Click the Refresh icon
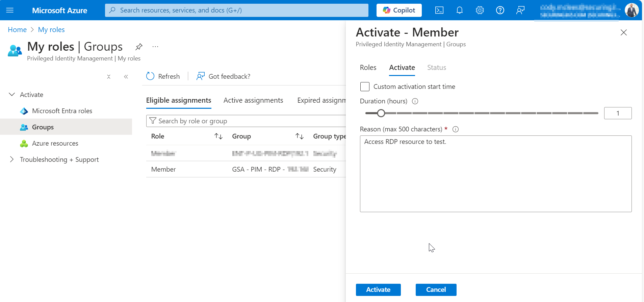Screen dimensions: 644x302 (150, 76)
